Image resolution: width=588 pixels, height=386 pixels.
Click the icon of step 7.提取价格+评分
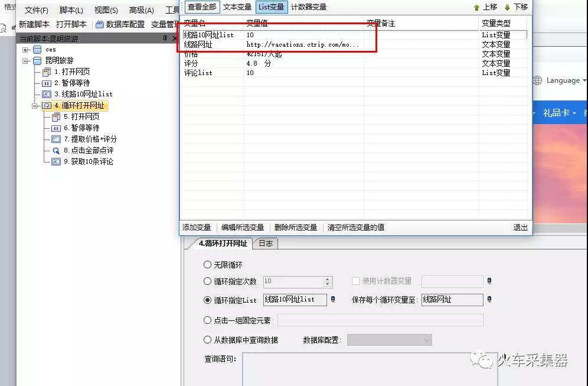coord(56,140)
